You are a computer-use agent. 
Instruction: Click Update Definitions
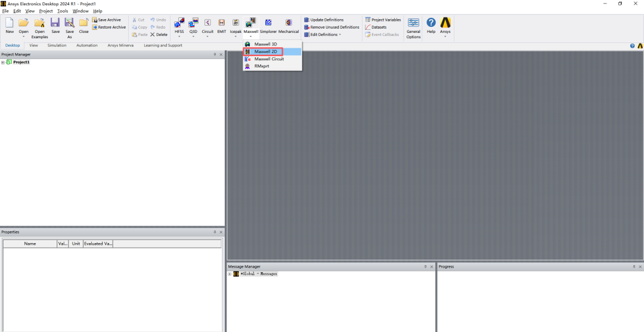pos(324,20)
